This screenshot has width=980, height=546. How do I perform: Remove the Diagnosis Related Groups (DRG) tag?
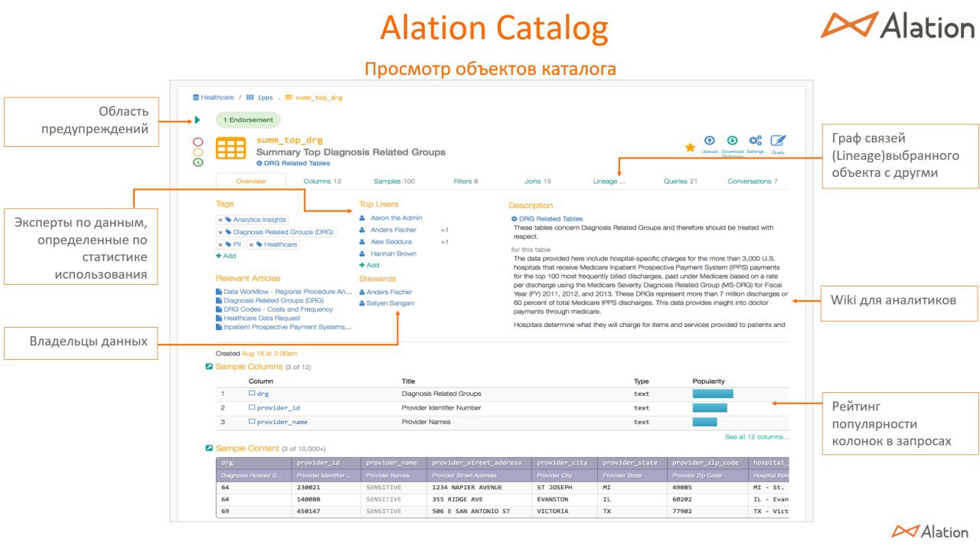[x=220, y=232]
